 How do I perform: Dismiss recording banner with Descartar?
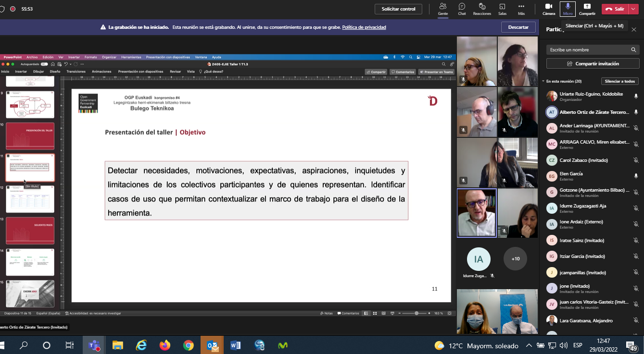point(518,27)
